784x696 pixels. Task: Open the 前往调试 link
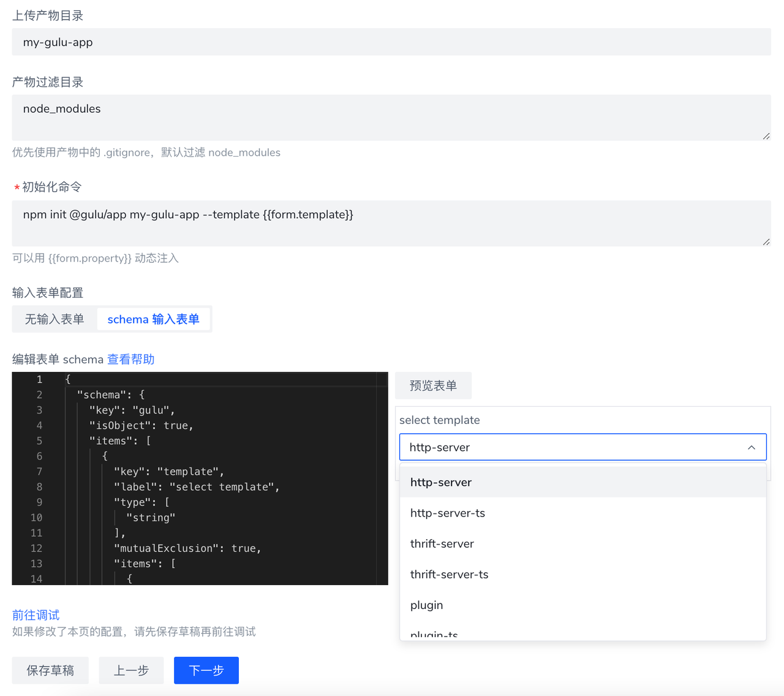[x=36, y=615]
